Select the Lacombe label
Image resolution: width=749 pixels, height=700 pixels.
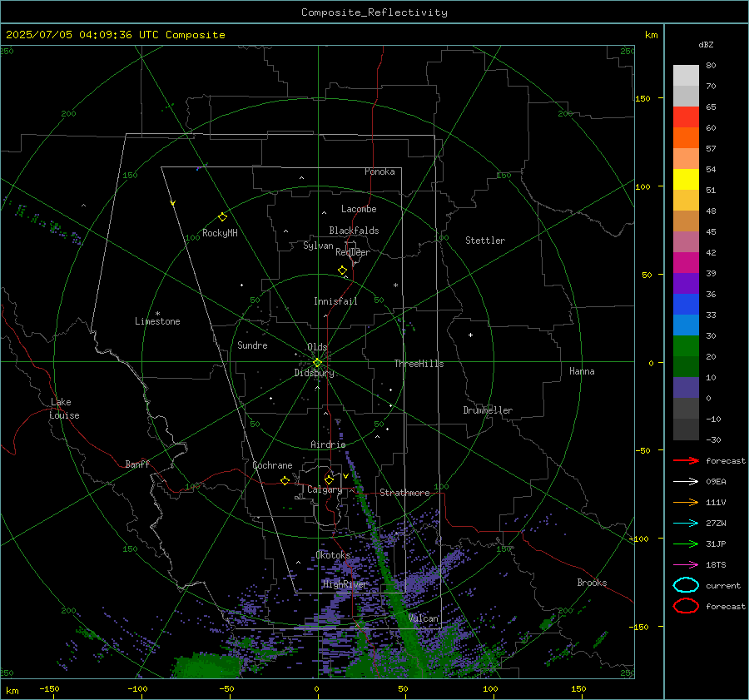pyautogui.click(x=359, y=209)
